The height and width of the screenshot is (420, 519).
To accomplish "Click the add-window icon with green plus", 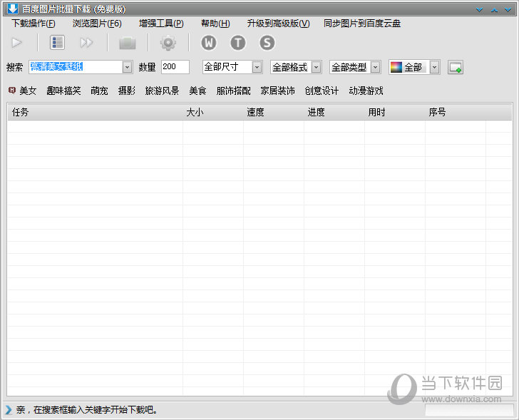I will click(x=456, y=67).
